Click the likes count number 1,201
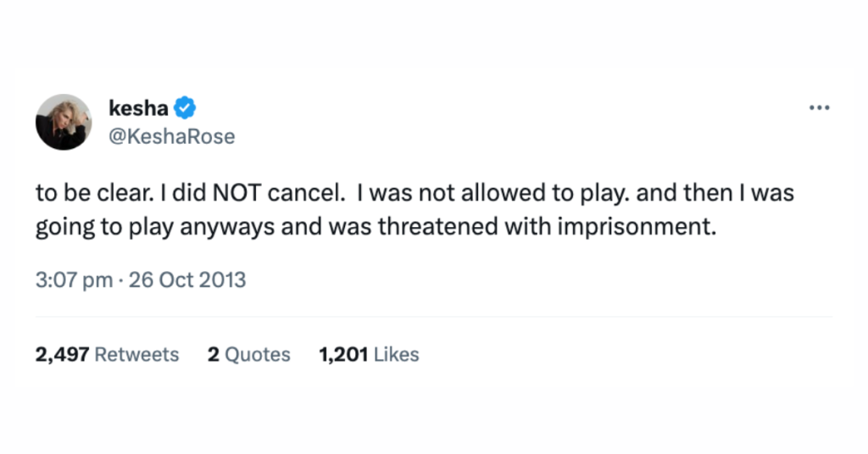 click(342, 354)
